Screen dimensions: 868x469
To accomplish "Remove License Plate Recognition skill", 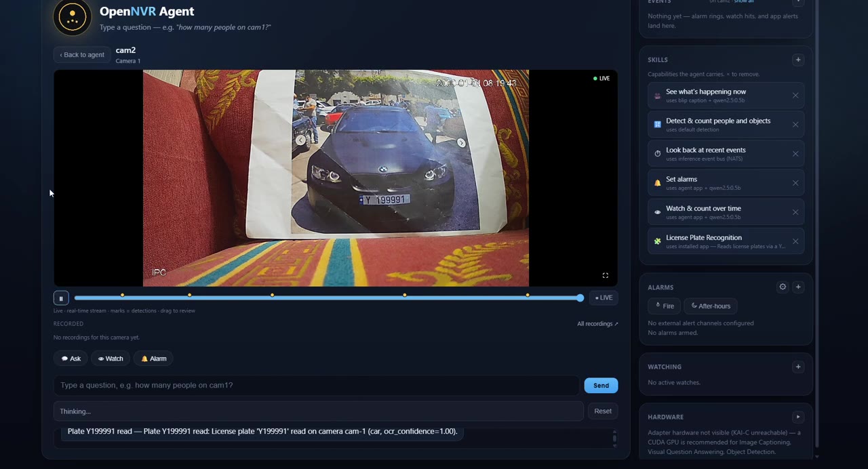I will 795,241.
